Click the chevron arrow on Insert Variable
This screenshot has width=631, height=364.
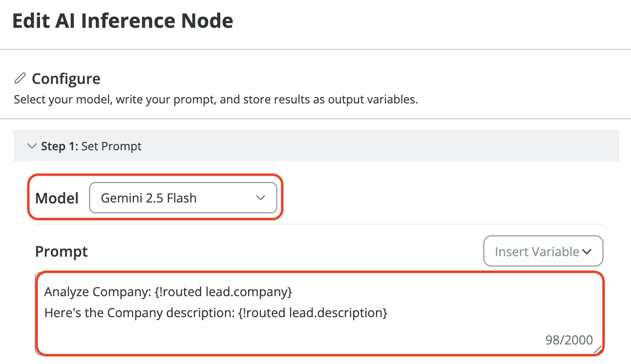[x=587, y=252]
